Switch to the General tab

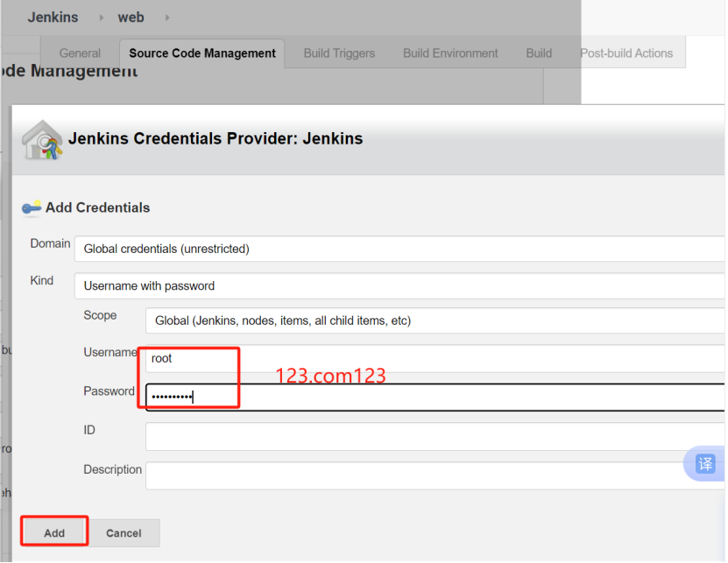[x=80, y=53]
